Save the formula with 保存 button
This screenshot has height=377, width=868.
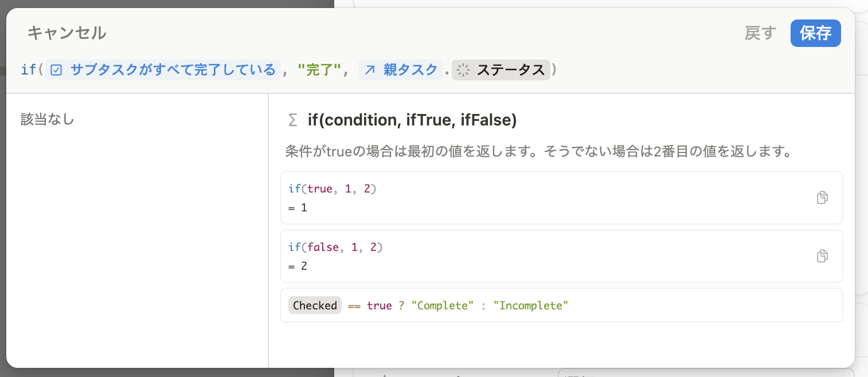click(815, 33)
